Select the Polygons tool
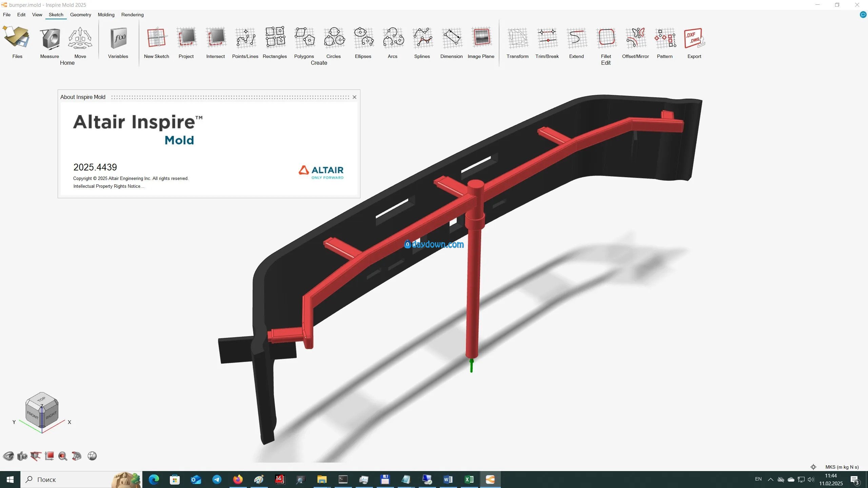Viewport: 868px width, 488px height. pyautogui.click(x=304, y=38)
